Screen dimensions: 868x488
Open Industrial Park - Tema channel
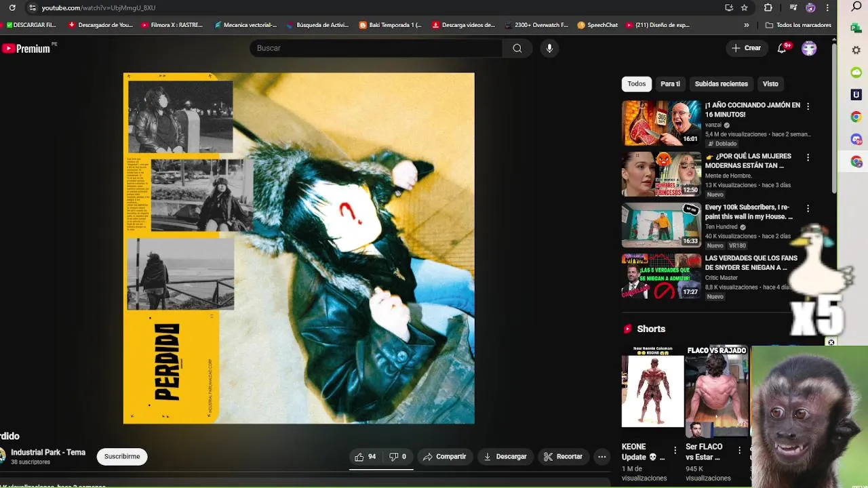(x=48, y=452)
